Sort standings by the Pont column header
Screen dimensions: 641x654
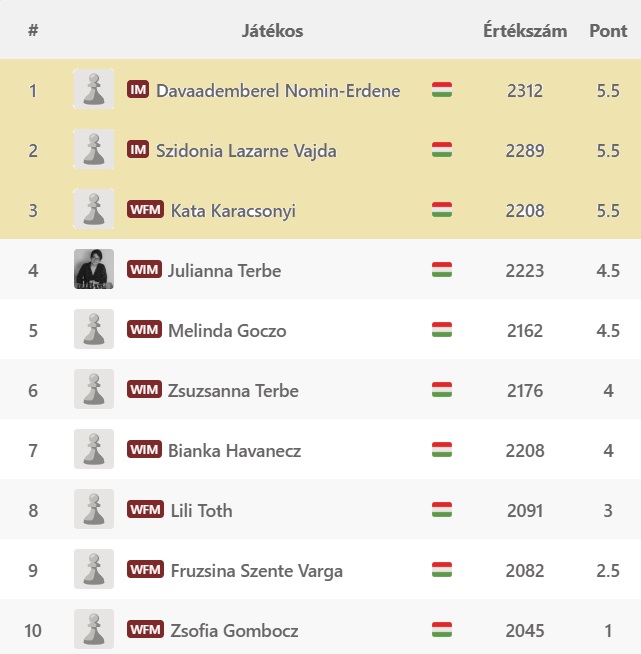coord(608,30)
